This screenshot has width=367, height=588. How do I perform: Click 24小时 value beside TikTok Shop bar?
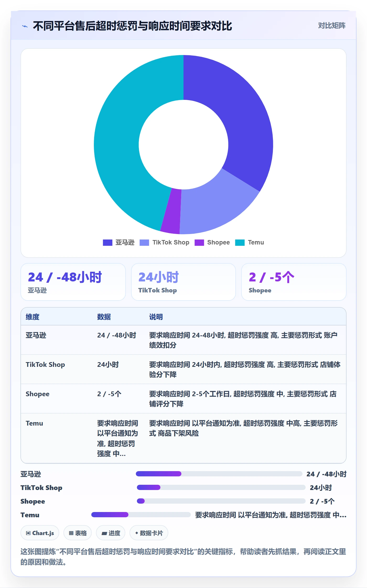pos(321,488)
